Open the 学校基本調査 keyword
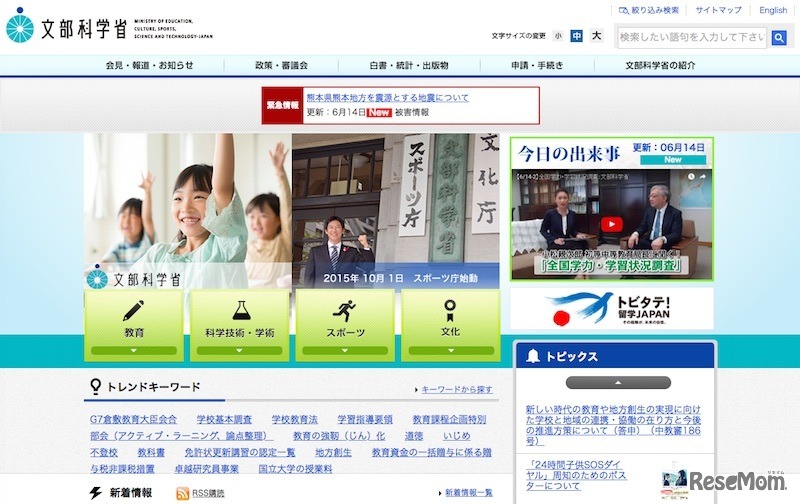Image resolution: width=800 pixels, height=504 pixels. tap(224, 419)
